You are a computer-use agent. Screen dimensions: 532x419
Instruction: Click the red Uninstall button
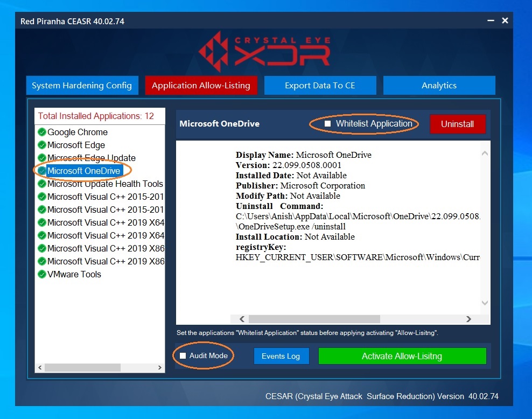tap(457, 124)
